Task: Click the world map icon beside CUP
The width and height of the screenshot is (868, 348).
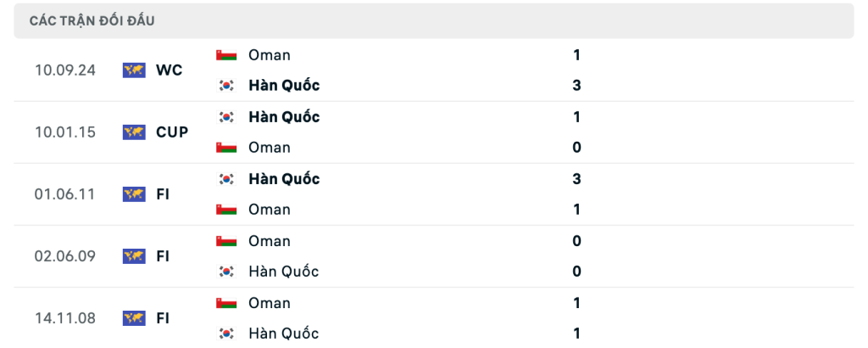Action: [134, 132]
